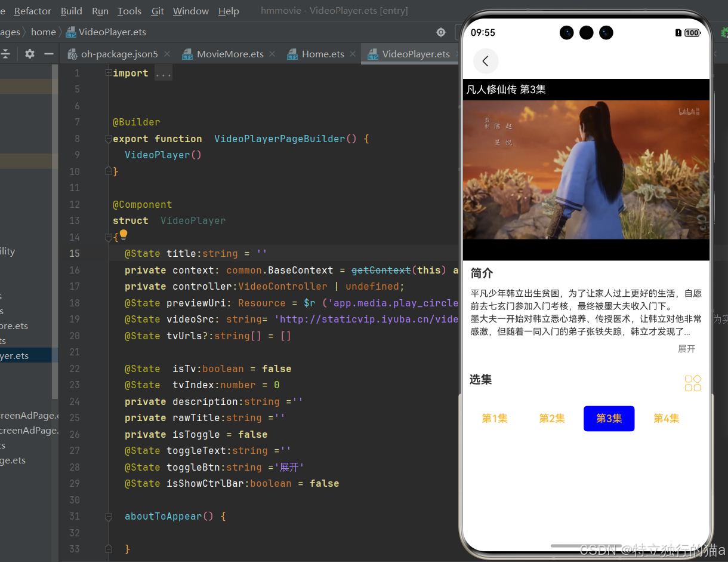Image resolution: width=728 pixels, height=562 pixels.
Task: Click the battery indicator in phone status bar
Action: coord(692,33)
